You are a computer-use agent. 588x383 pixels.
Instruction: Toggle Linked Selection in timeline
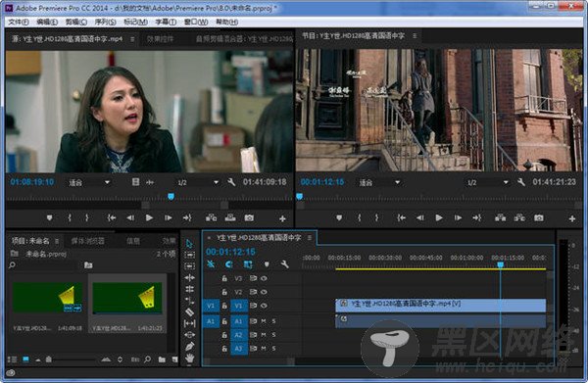[x=248, y=264]
